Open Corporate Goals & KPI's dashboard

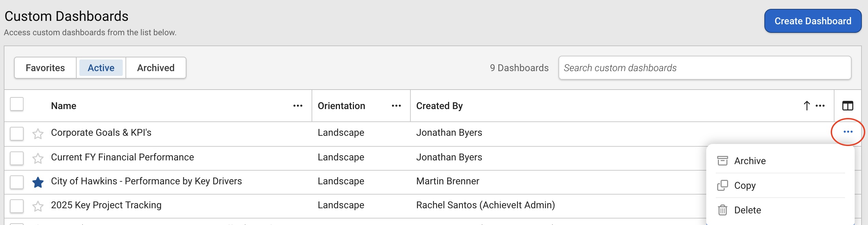click(x=101, y=133)
